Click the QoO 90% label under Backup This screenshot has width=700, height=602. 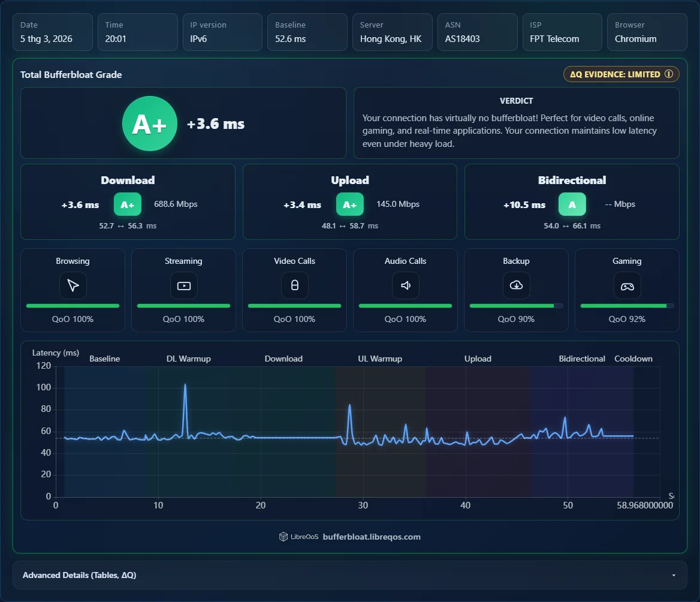pyautogui.click(x=516, y=320)
